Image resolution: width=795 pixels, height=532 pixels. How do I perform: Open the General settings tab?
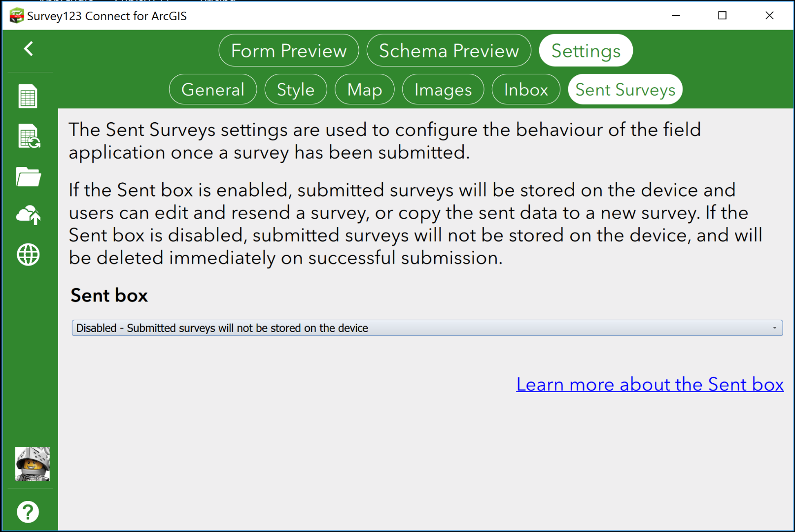click(x=213, y=89)
